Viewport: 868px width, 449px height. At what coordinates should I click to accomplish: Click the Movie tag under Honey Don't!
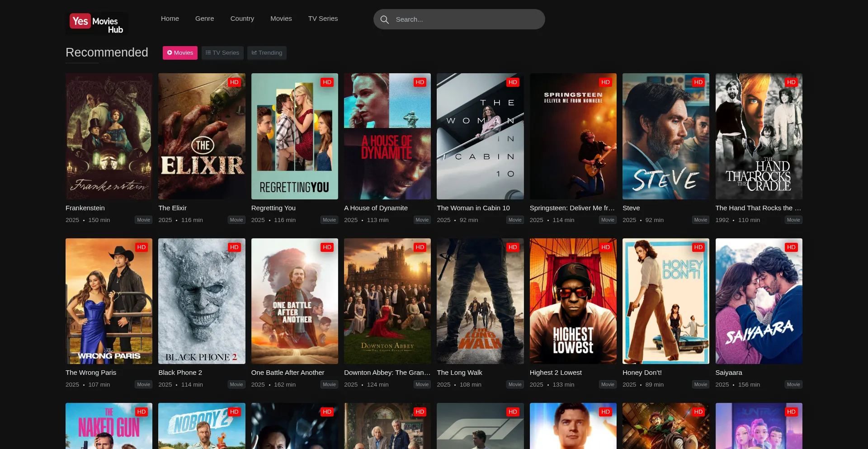pyautogui.click(x=700, y=384)
